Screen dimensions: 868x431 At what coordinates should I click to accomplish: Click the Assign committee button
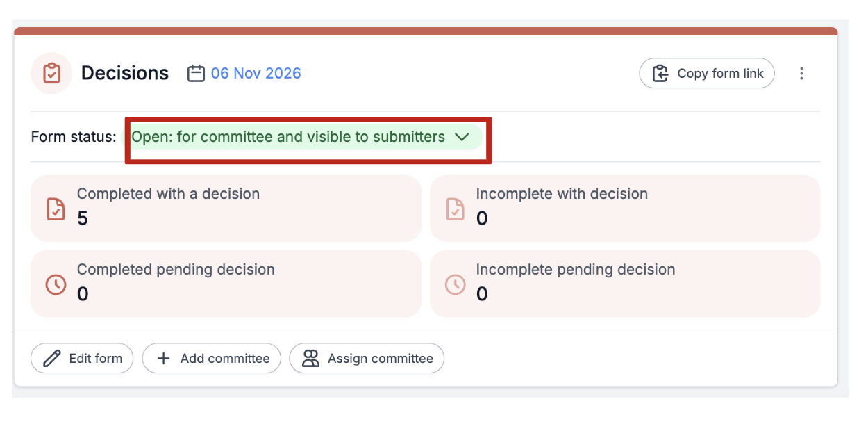click(x=367, y=359)
